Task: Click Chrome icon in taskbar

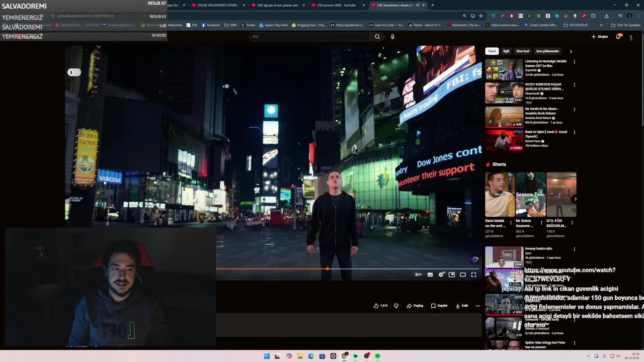Action: (344, 356)
